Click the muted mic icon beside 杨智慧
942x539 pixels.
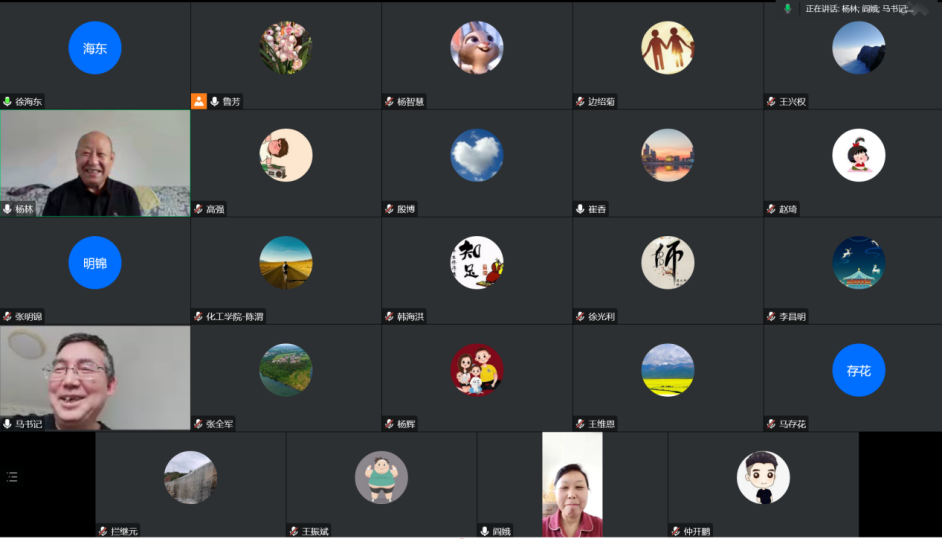(x=389, y=102)
